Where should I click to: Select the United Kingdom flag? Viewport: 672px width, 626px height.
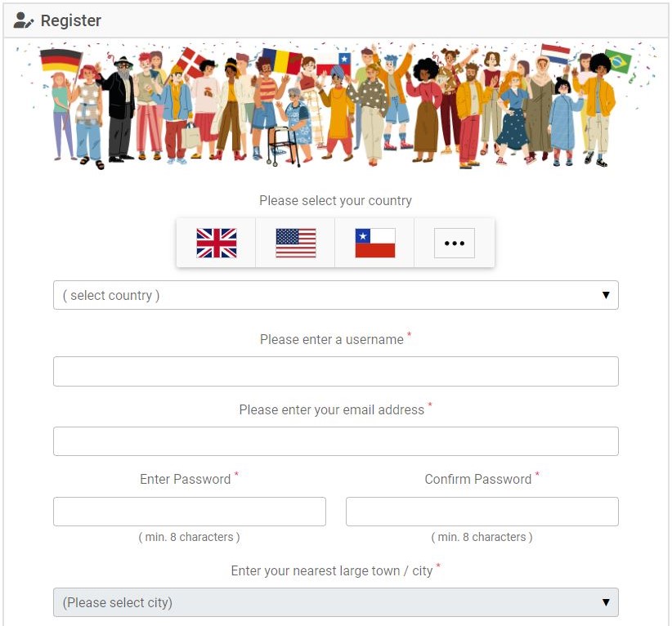(x=217, y=243)
